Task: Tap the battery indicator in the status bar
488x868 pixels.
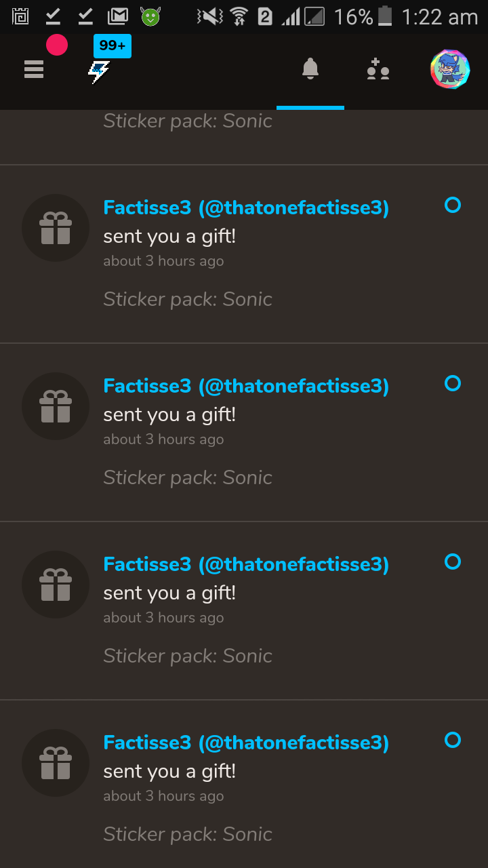Action: click(385, 16)
